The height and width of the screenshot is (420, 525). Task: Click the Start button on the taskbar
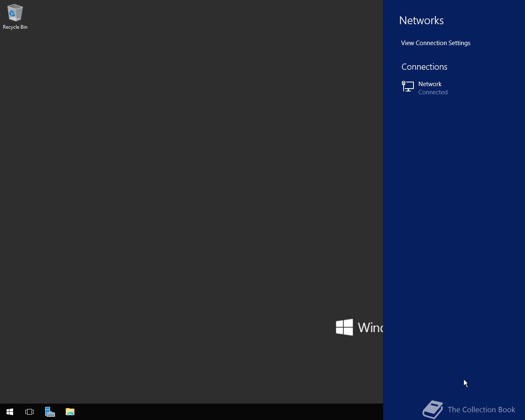(10, 412)
